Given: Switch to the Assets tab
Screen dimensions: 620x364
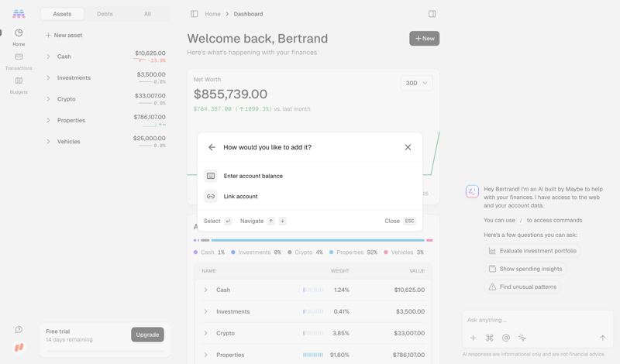Looking at the screenshot, I should 62,14.
